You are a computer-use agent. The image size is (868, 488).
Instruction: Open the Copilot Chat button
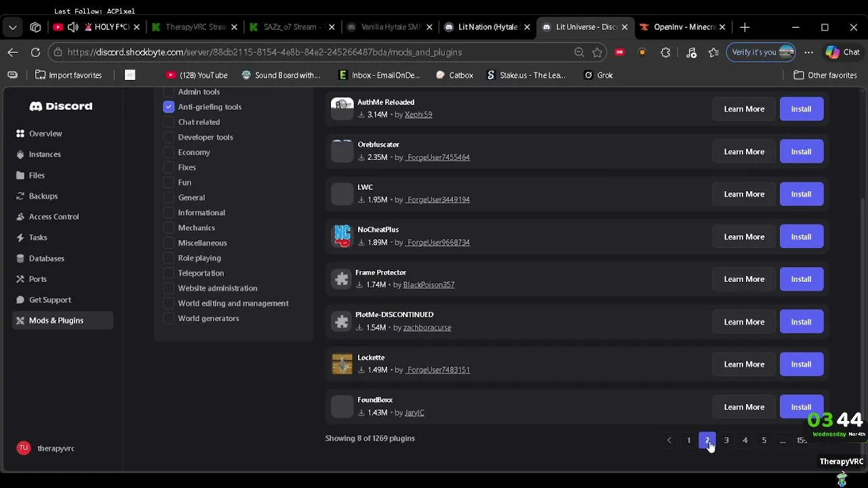(843, 52)
